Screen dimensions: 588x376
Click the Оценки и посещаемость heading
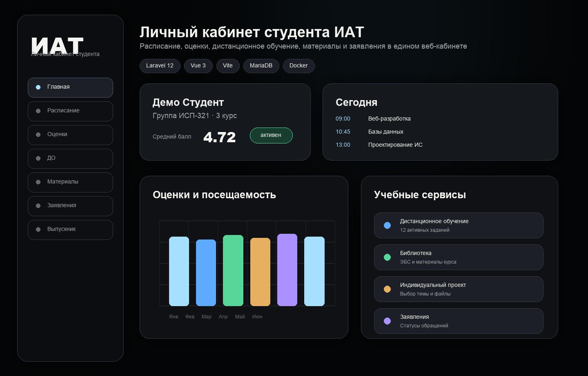tap(214, 195)
